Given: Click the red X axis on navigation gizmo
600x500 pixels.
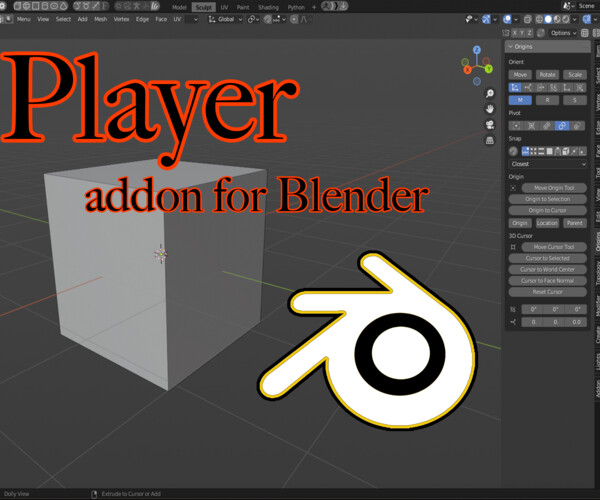Looking at the screenshot, I should (468, 70).
